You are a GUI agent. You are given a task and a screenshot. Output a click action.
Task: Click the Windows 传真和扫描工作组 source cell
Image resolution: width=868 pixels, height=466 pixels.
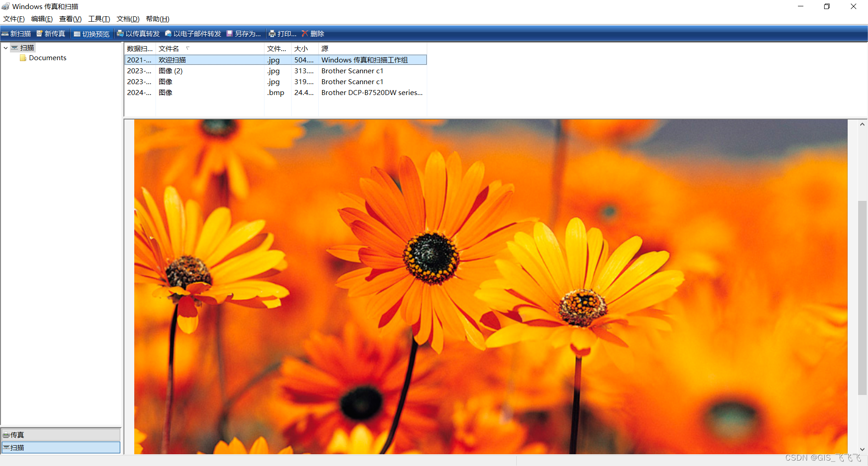(x=364, y=60)
